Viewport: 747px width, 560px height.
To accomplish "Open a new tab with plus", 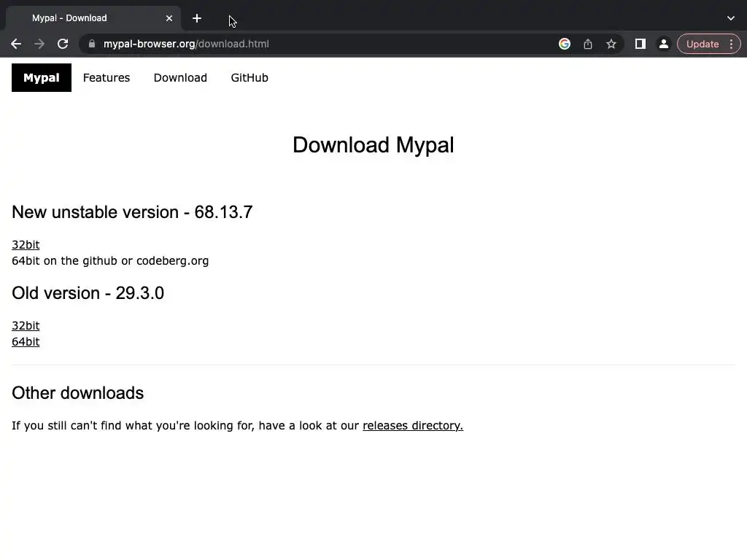I will (197, 18).
